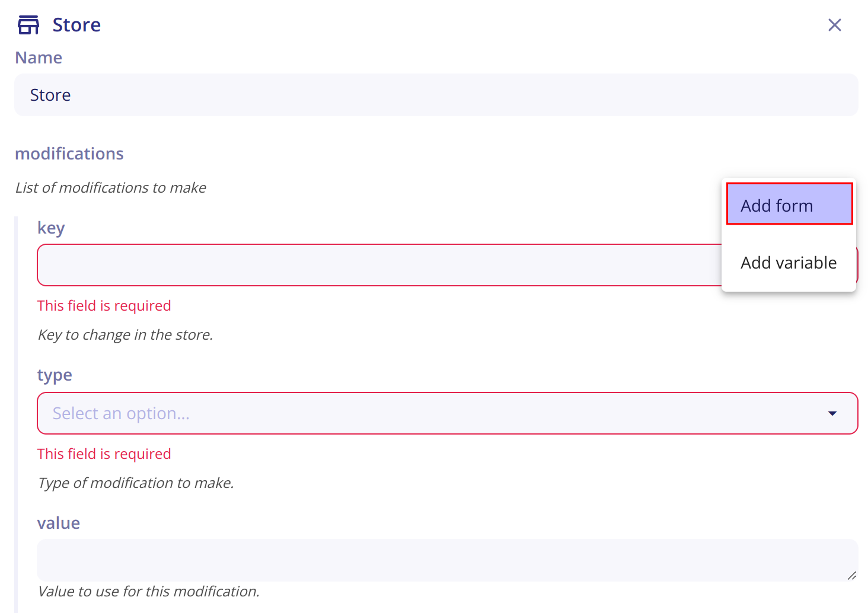Click the Store panel title text
Viewport: 868px width, 613px height.
pos(76,25)
